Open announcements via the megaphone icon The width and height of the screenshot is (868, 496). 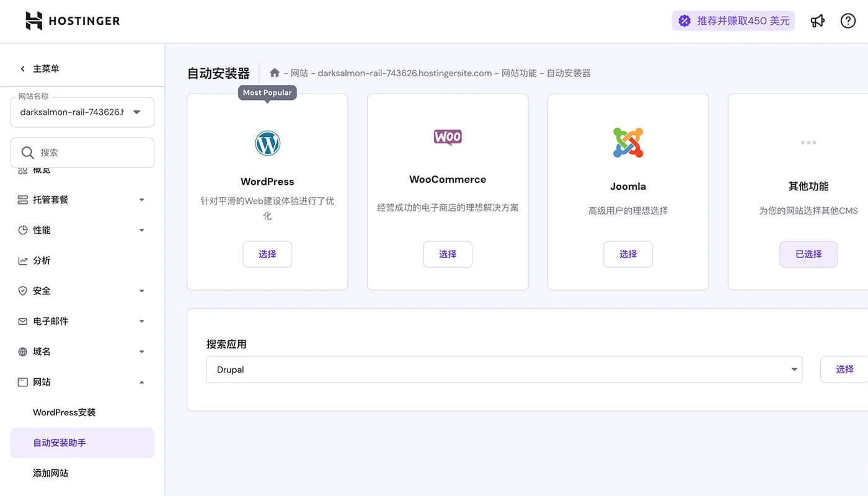tap(818, 20)
